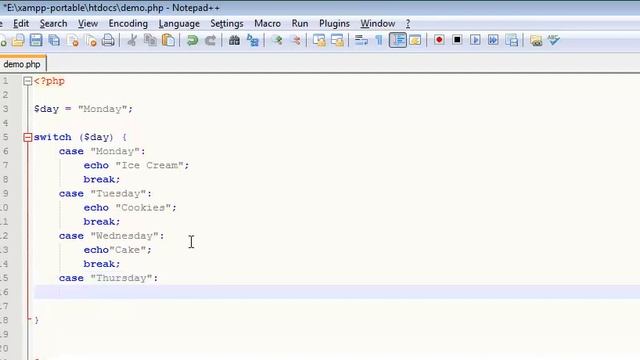640x360 pixels.
Task: Click the Save All icon
Action: 54,40
